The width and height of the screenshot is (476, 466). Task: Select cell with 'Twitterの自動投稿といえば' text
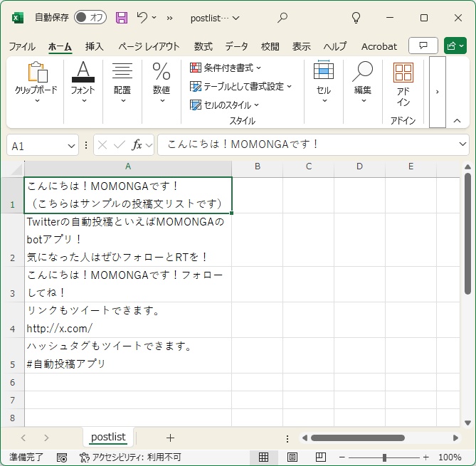click(128, 240)
